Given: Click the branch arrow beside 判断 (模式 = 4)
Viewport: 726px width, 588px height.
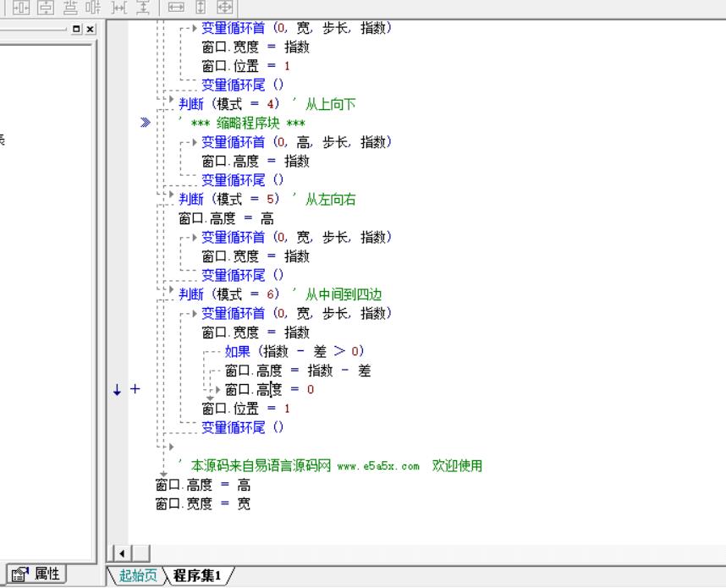Looking at the screenshot, I should click(171, 100).
